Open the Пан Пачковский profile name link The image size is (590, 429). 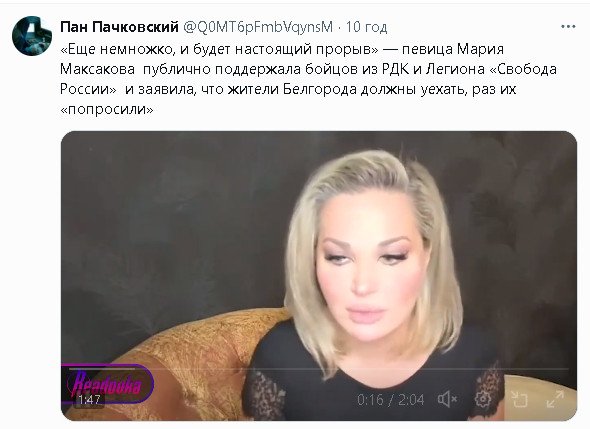(x=119, y=27)
